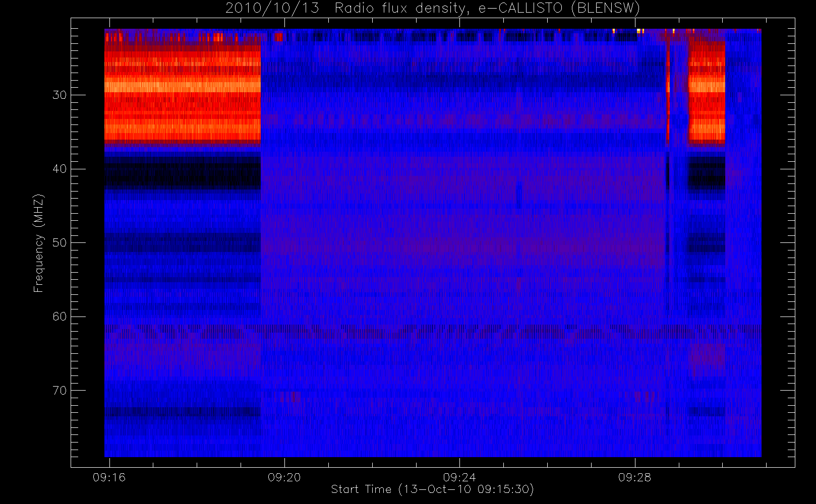The image size is (816, 504).
Task: Click the 30 MHz axis tick label
Action: (x=60, y=95)
